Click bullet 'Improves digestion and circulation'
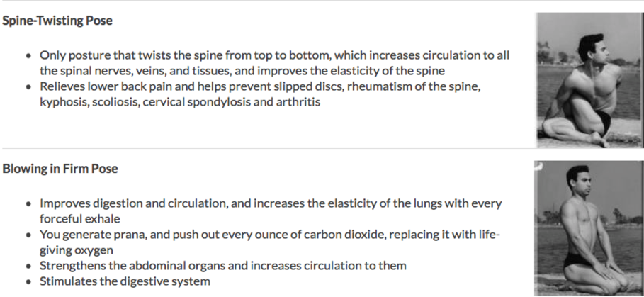Viewport: 644px width, 297px height. point(271,211)
